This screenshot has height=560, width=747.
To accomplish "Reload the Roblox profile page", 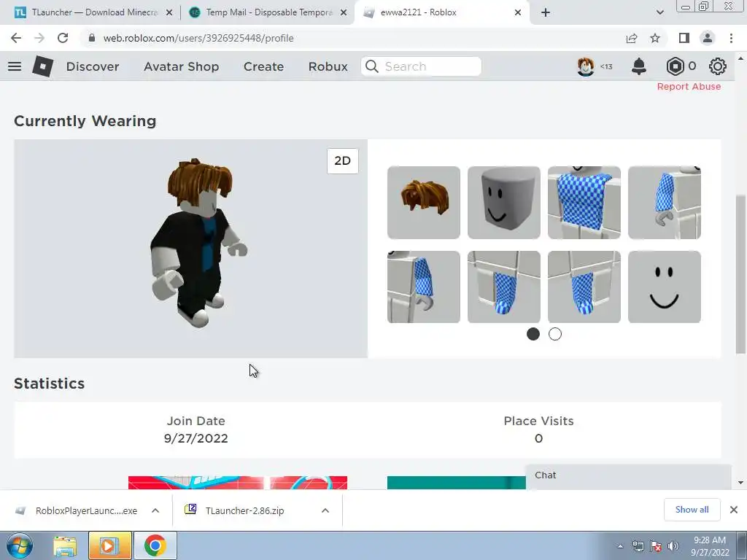I will (x=63, y=38).
